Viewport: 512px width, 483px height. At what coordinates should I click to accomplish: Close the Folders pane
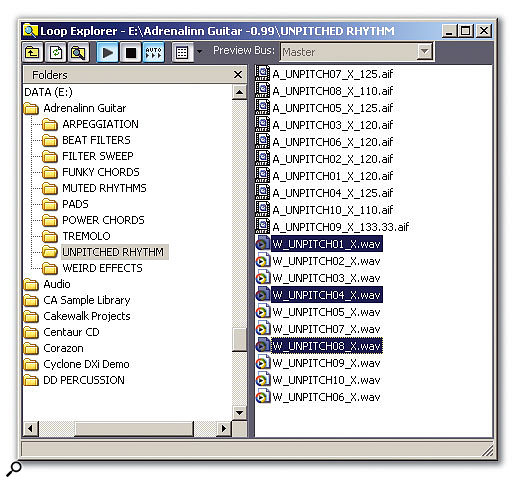[x=238, y=74]
